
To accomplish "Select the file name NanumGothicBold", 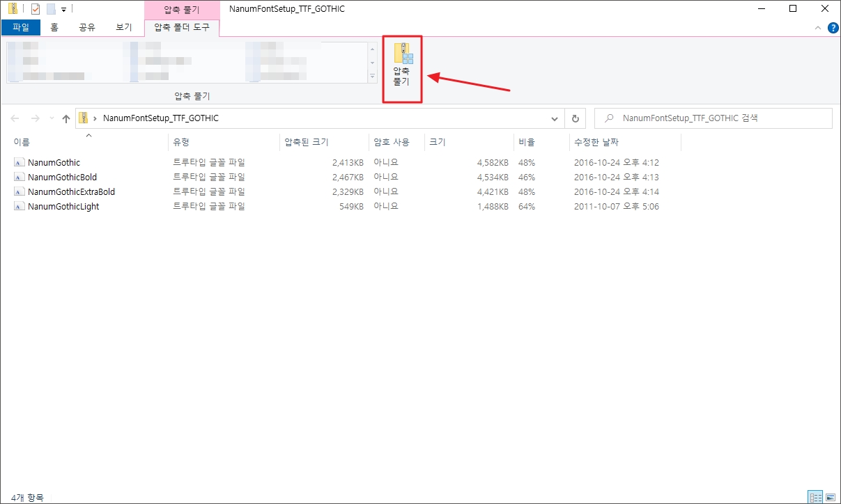I will (63, 177).
